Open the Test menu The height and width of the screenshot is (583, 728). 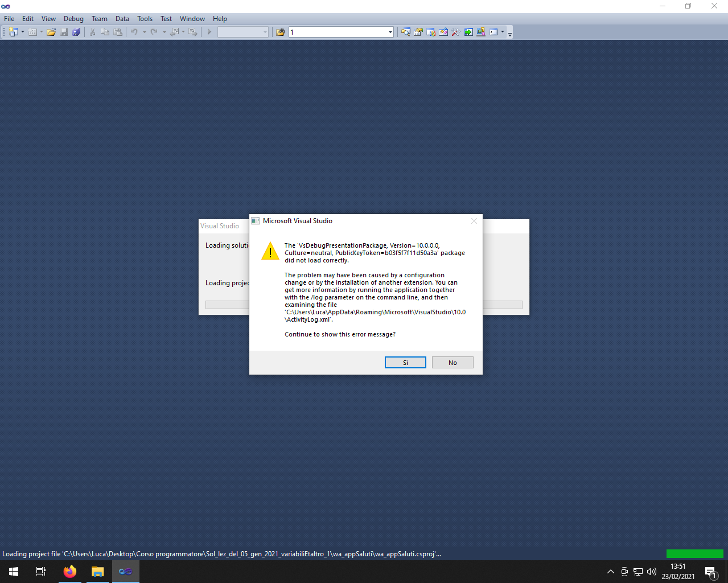point(166,19)
